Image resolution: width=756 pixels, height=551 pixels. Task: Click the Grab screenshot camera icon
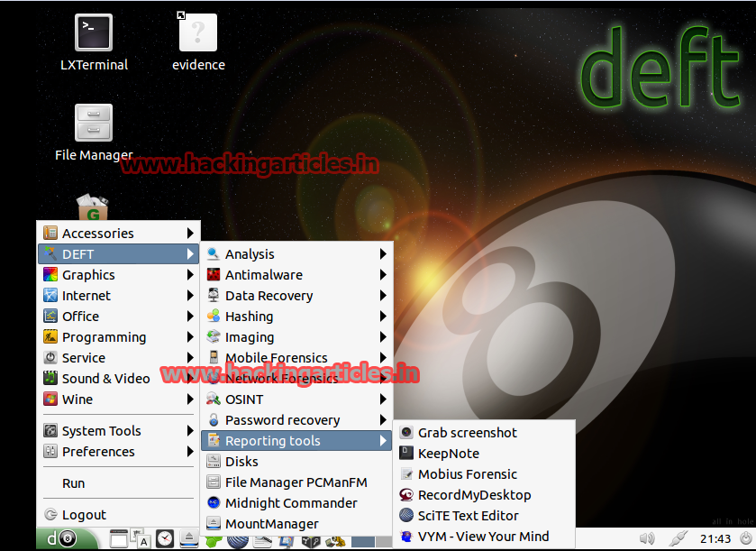(x=406, y=432)
